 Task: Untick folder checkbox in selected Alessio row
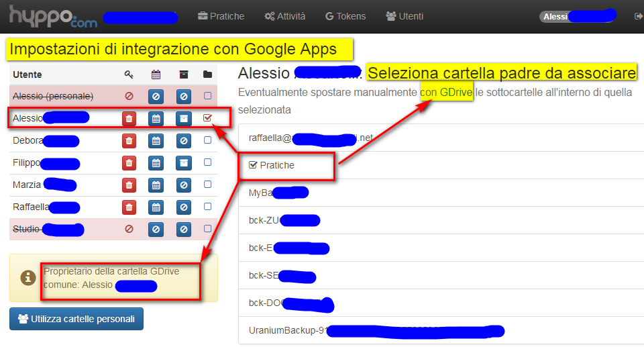pyautogui.click(x=207, y=118)
